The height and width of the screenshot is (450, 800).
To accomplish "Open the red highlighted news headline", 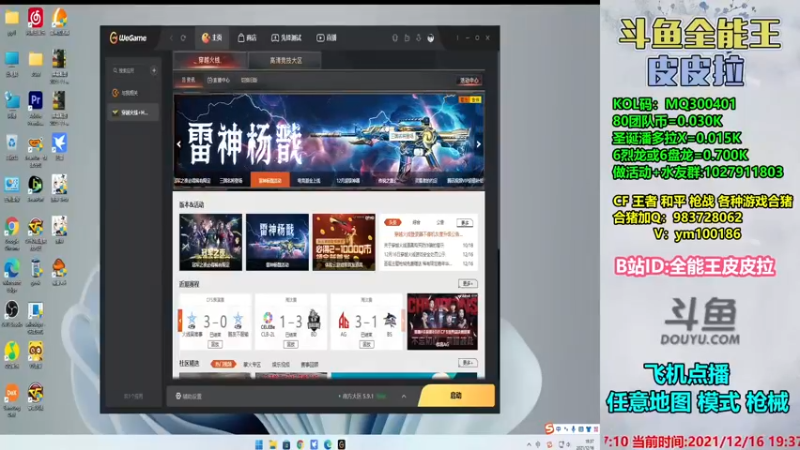I will [x=428, y=234].
